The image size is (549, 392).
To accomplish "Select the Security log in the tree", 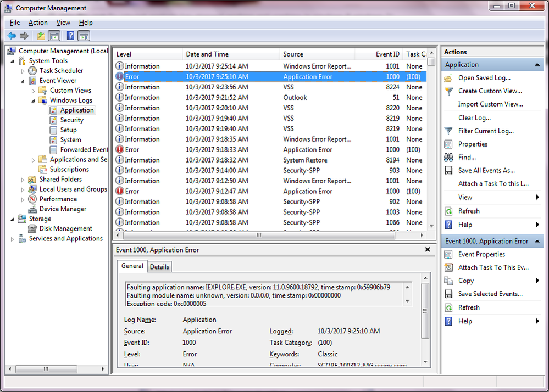I will point(72,120).
